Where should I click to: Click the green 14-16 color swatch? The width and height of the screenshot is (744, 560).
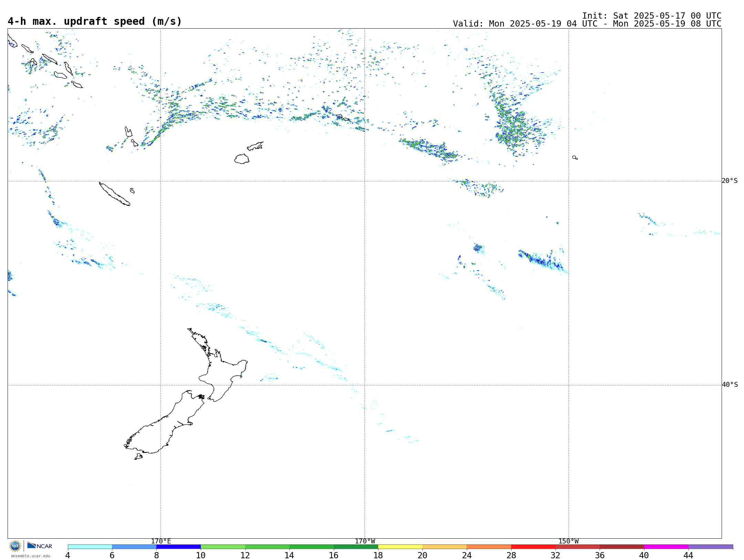click(x=312, y=547)
